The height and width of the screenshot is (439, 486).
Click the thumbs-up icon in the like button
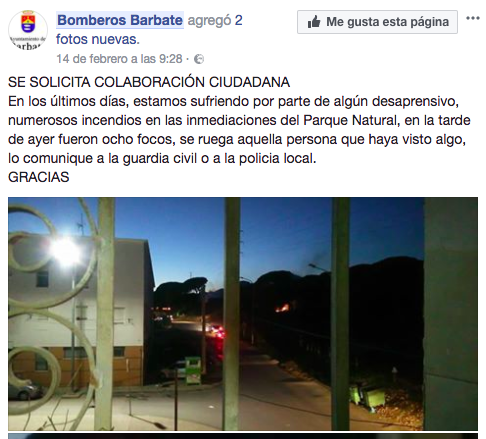(x=314, y=22)
